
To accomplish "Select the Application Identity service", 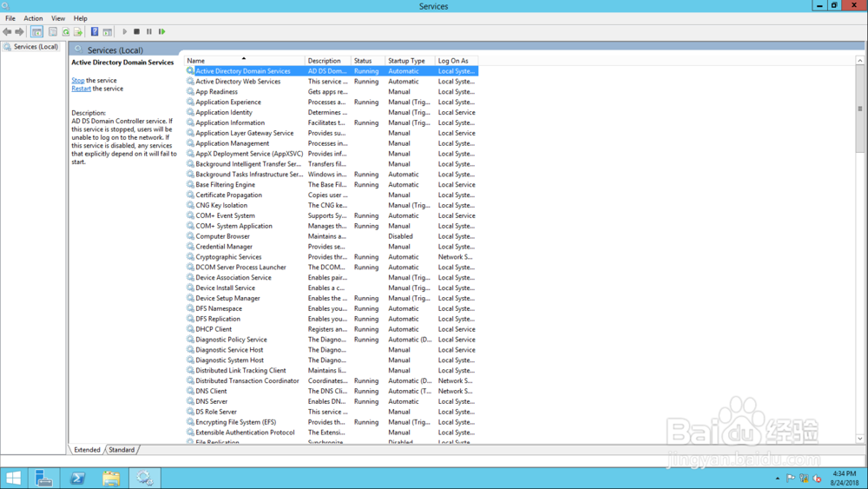I will pyautogui.click(x=332, y=112).
